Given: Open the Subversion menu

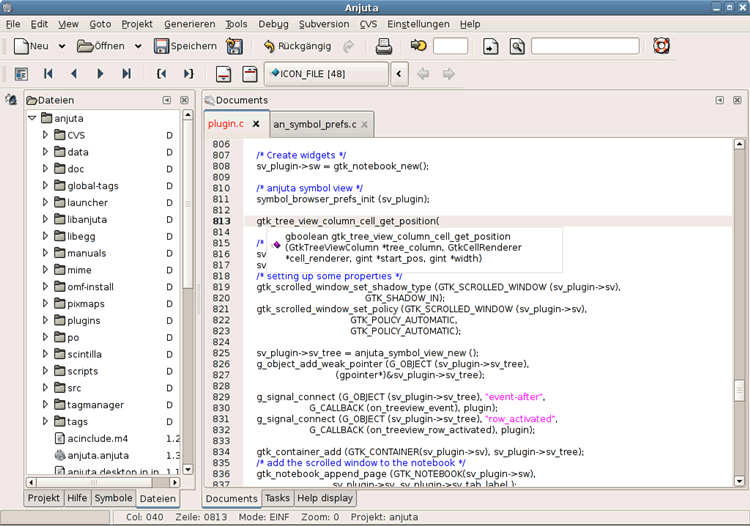Looking at the screenshot, I should pyautogui.click(x=324, y=23).
